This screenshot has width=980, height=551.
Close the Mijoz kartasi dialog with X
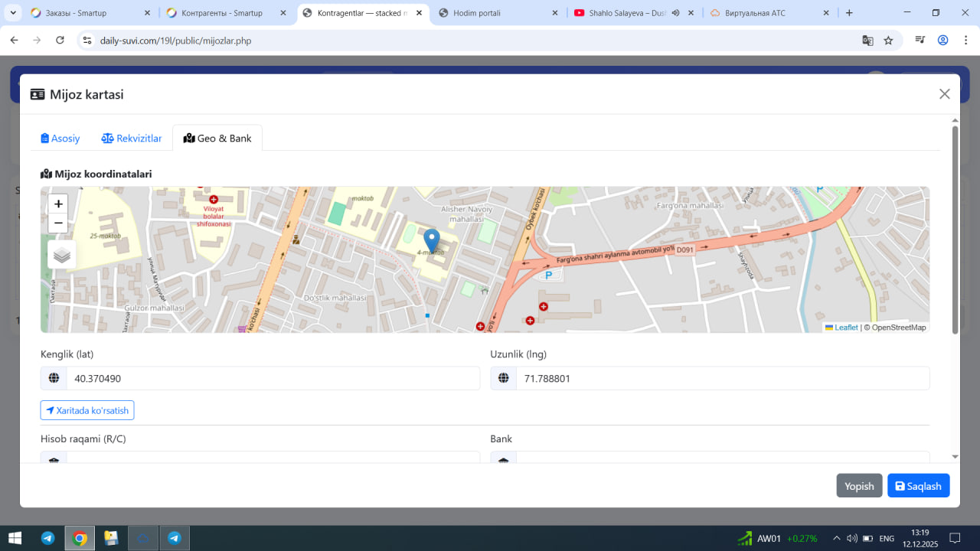(x=944, y=94)
